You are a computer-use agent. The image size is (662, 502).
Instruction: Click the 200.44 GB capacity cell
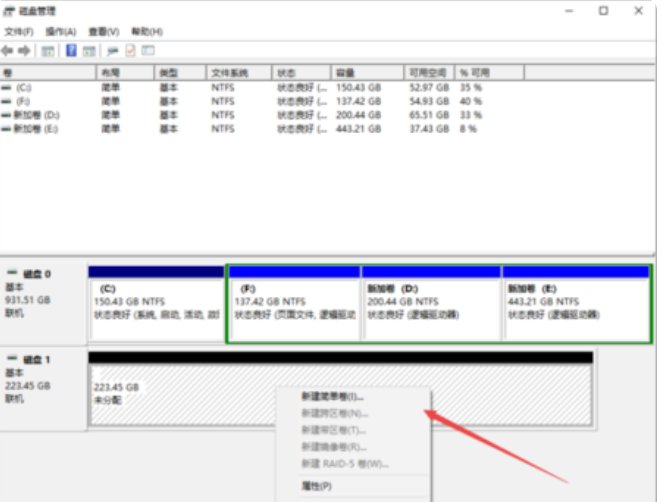coord(358,115)
